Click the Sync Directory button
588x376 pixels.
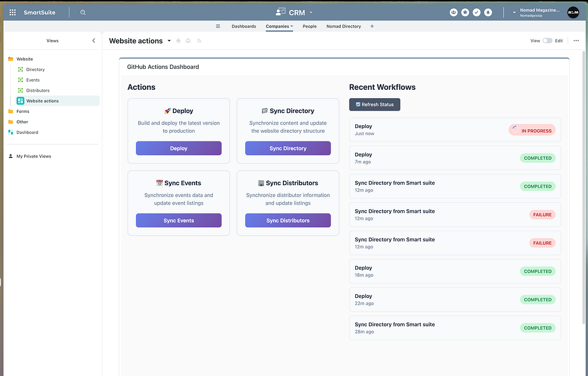[x=288, y=148]
